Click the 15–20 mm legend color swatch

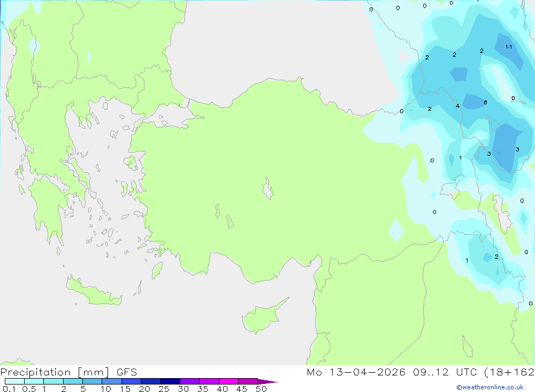coord(132,381)
